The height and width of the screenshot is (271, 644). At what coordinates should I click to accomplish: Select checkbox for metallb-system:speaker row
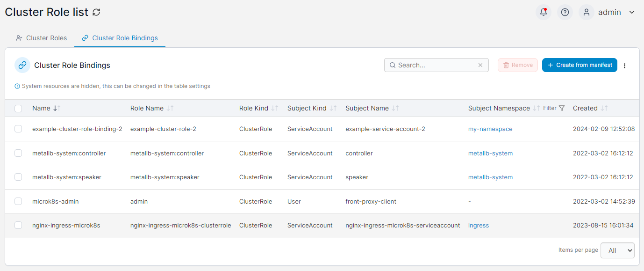pyautogui.click(x=18, y=177)
